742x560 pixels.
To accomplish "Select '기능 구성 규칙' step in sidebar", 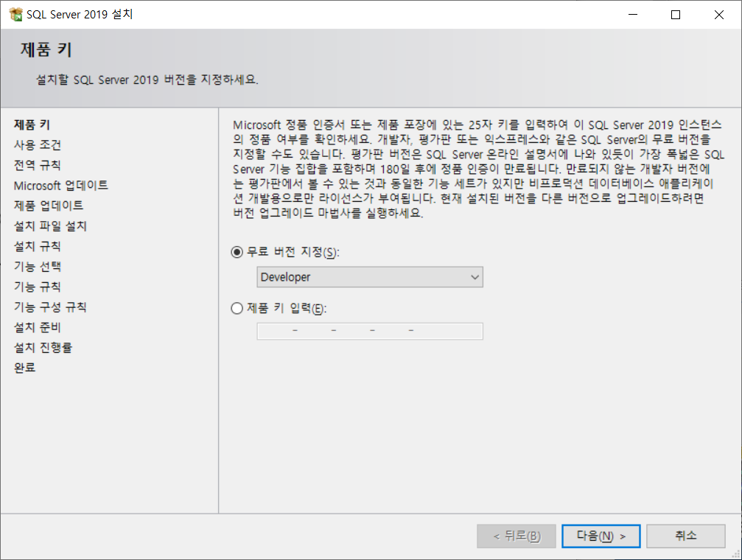I will click(x=50, y=307).
